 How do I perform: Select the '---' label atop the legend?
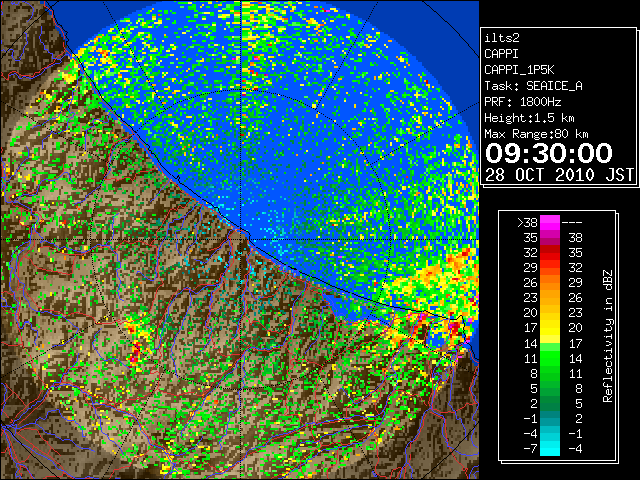[572, 223]
